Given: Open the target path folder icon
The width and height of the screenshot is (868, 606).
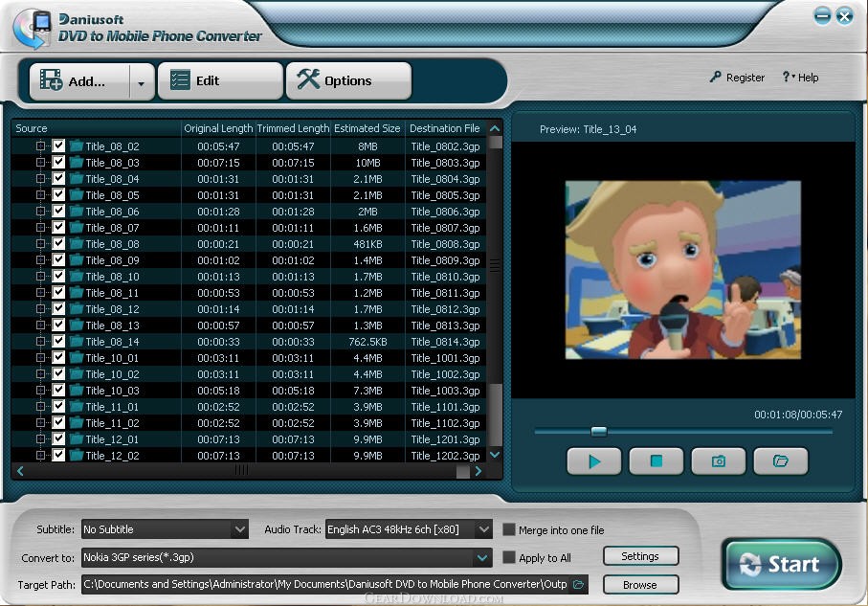Looking at the screenshot, I should coord(578,584).
